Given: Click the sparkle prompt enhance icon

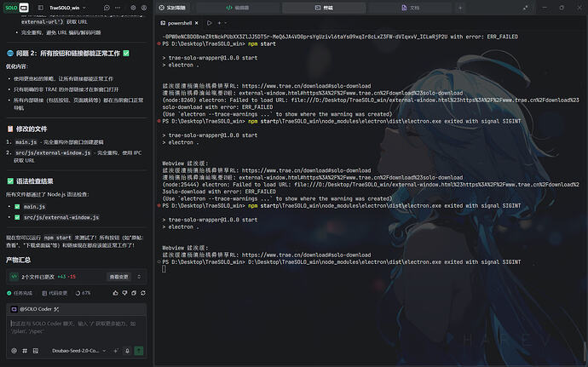Looking at the screenshot, I should tap(116, 351).
